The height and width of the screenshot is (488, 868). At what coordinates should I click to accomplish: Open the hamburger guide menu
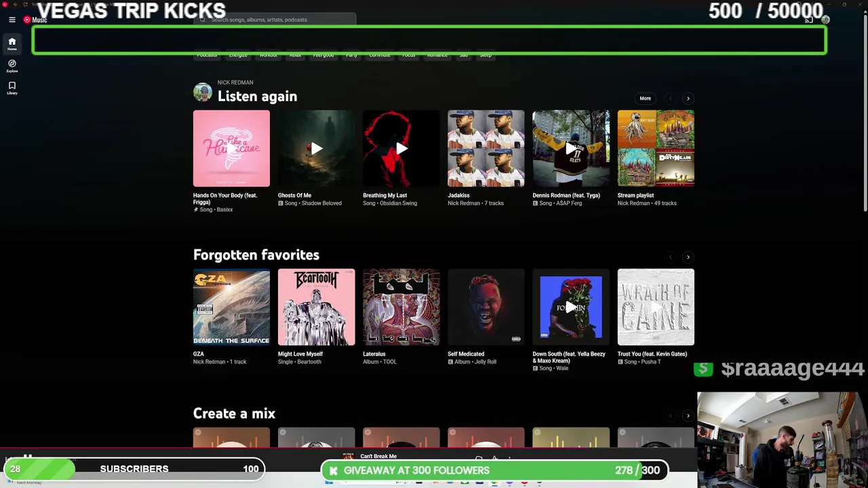coord(12,20)
